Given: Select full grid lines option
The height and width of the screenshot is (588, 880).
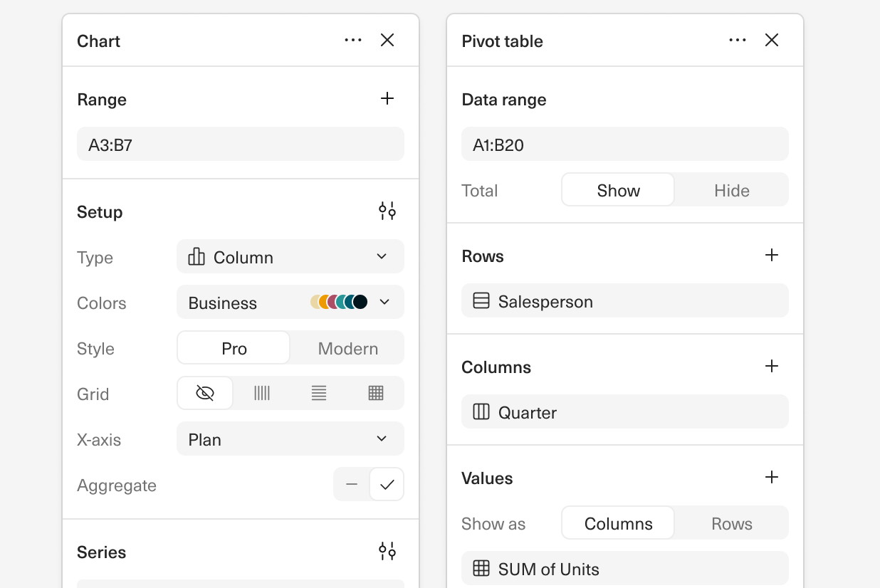Looking at the screenshot, I should point(376,394).
